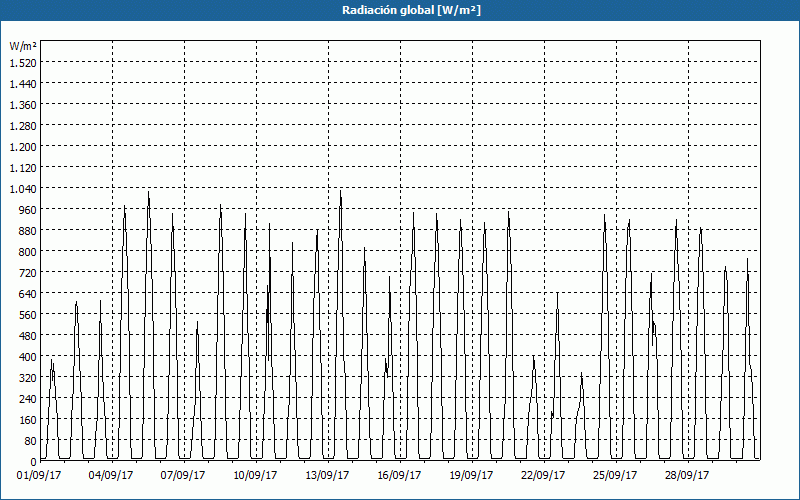Click the 240 y-axis value
Viewport: 800px width, 500px height.
point(28,398)
